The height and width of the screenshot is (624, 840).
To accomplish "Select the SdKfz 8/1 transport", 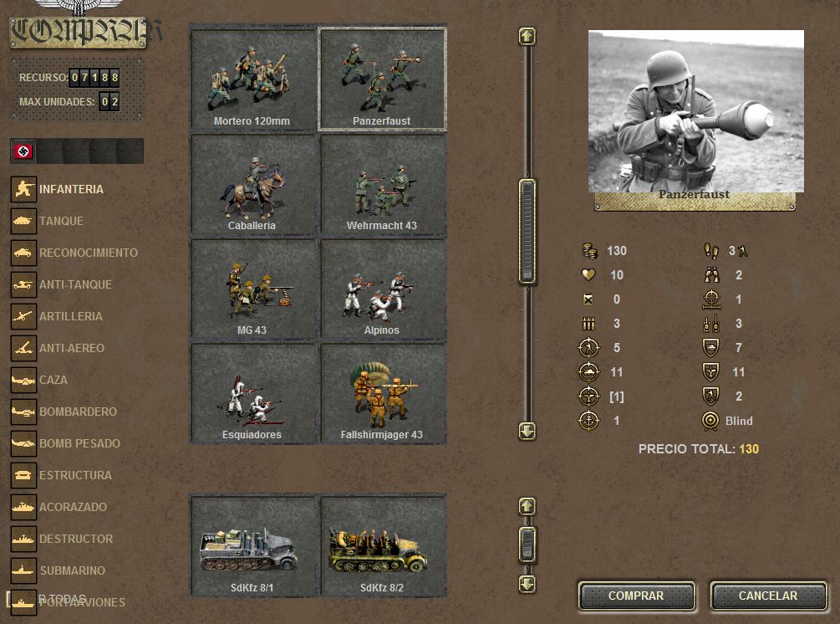I will pos(252,545).
